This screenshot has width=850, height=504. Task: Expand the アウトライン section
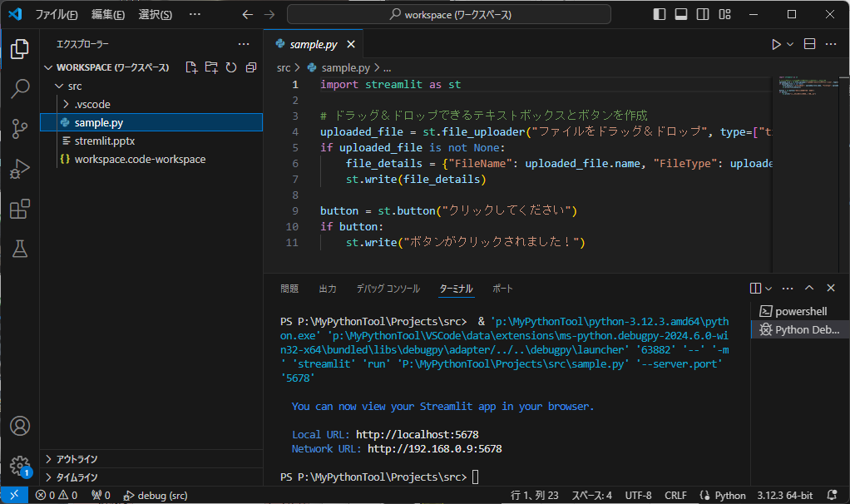click(77, 459)
